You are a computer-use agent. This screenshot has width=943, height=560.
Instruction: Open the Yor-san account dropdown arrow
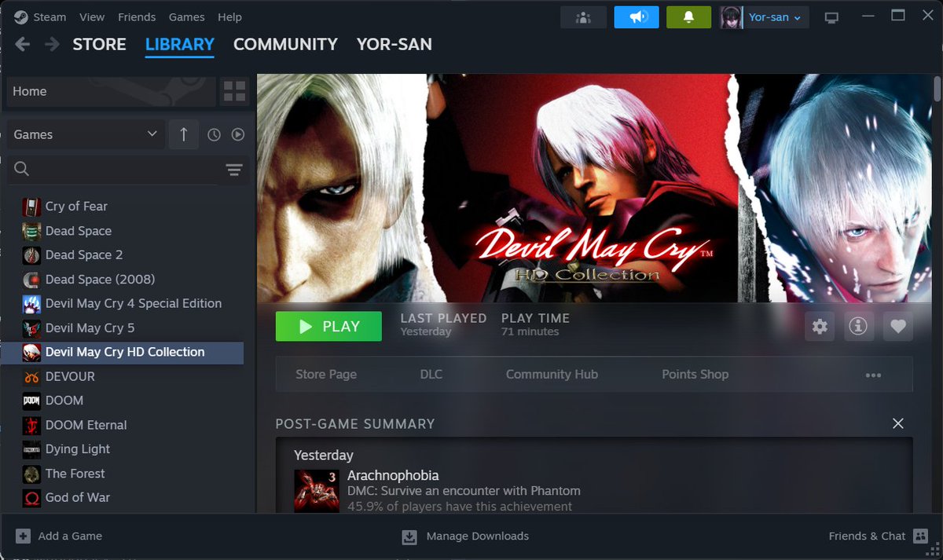coord(797,18)
